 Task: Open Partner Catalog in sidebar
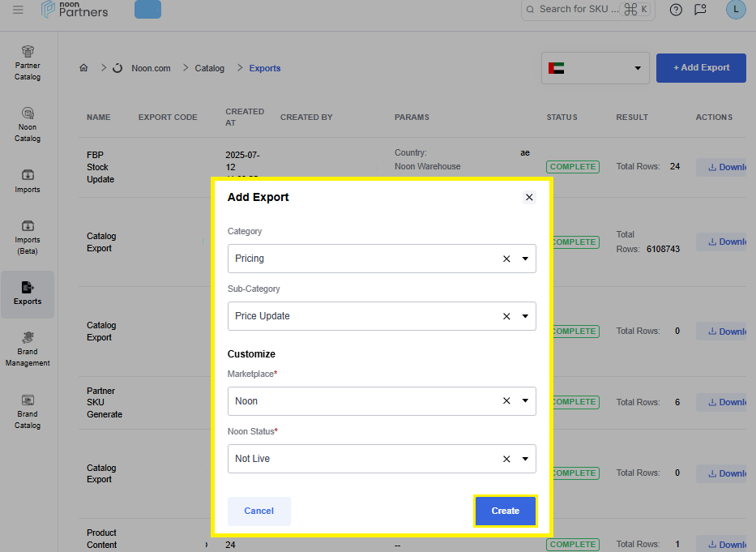tap(28, 64)
